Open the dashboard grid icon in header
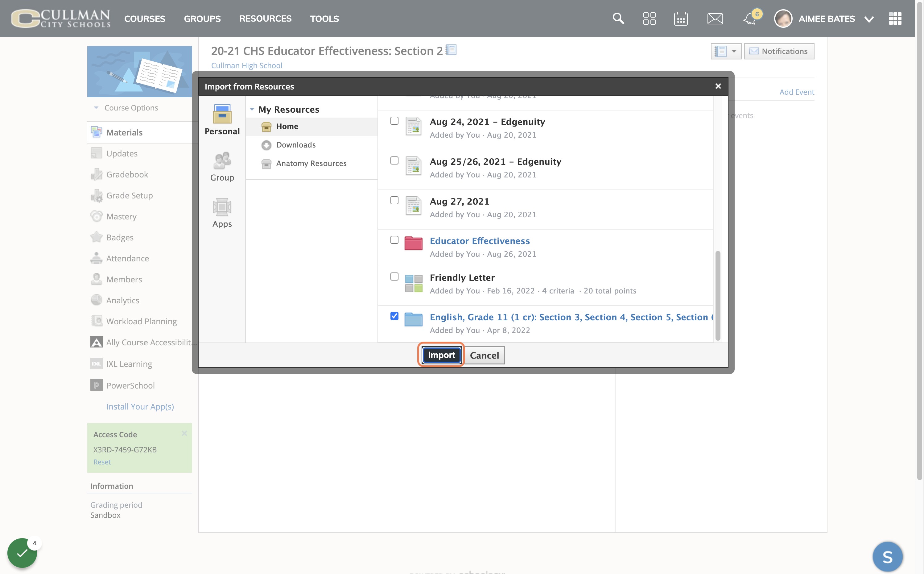Viewport: 924px width, 574px height. click(x=650, y=18)
